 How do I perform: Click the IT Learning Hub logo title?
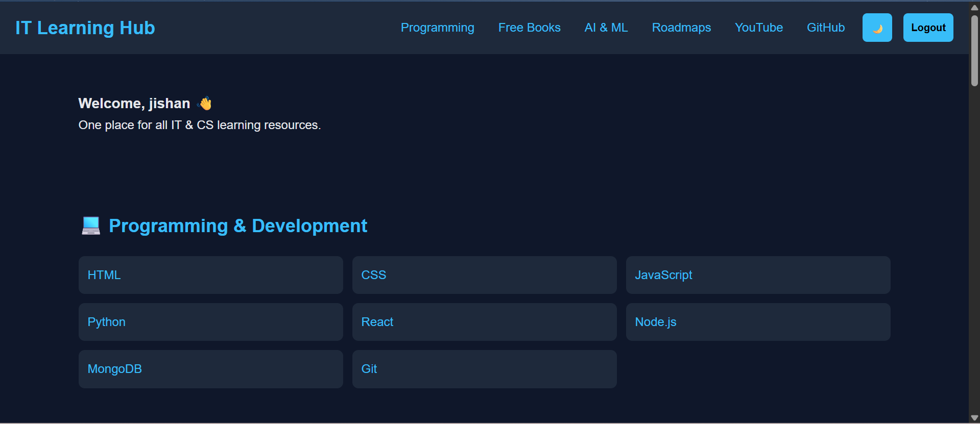(x=85, y=28)
